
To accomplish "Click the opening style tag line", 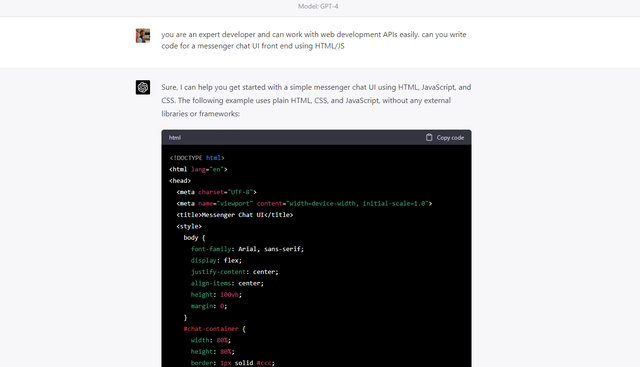I will (x=189, y=226).
